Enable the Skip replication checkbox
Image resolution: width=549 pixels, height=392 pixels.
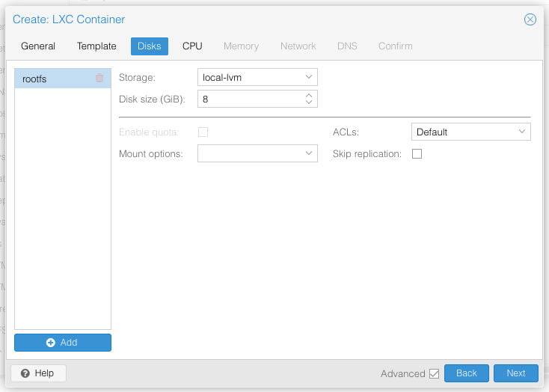[x=417, y=154]
